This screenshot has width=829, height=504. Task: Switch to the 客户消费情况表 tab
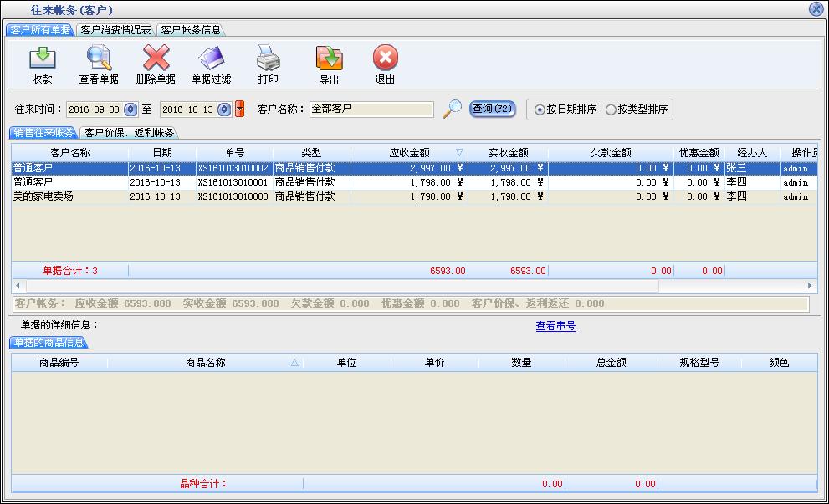(115, 30)
